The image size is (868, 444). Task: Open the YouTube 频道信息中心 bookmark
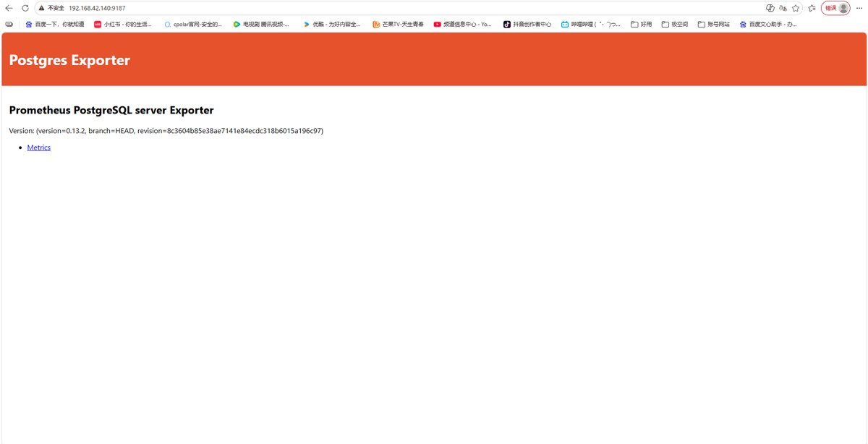tap(463, 24)
